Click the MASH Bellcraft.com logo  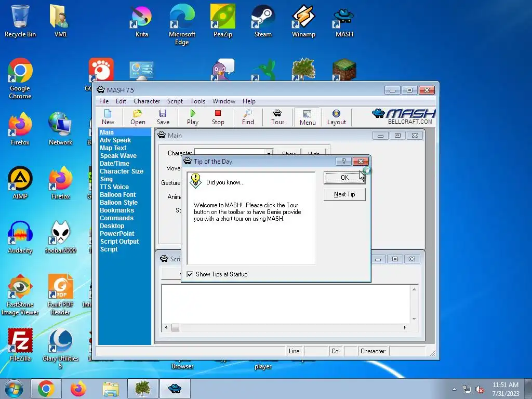[404, 116]
